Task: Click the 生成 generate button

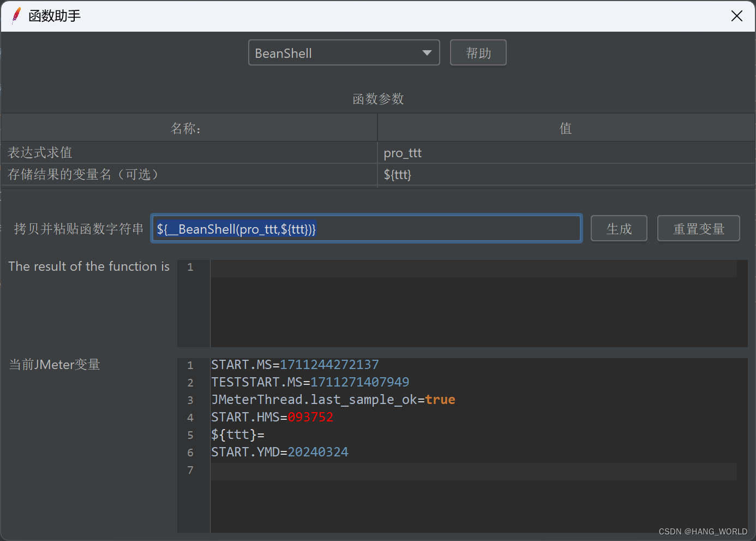Action: [619, 229]
